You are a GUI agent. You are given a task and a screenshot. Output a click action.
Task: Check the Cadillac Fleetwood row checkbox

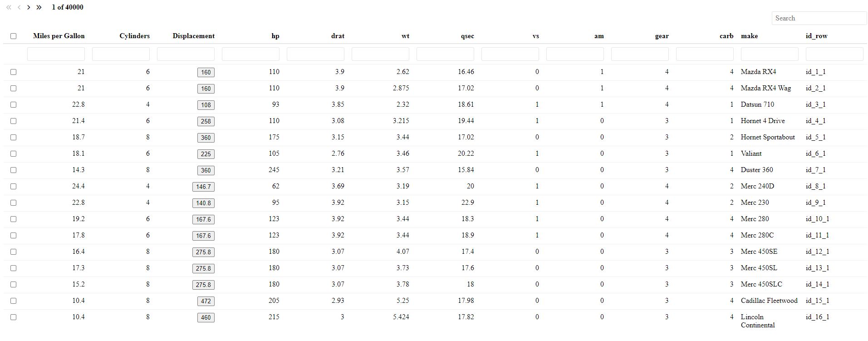(x=13, y=301)
